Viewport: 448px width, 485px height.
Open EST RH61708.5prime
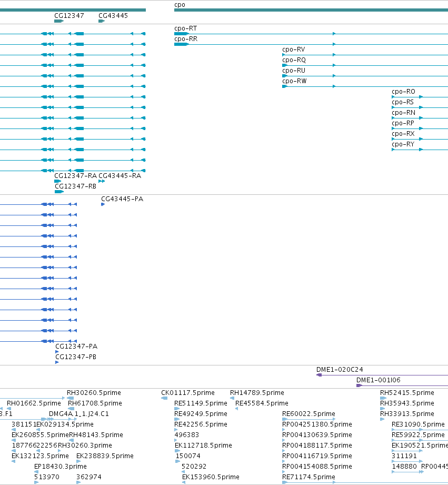coord(95,403)
